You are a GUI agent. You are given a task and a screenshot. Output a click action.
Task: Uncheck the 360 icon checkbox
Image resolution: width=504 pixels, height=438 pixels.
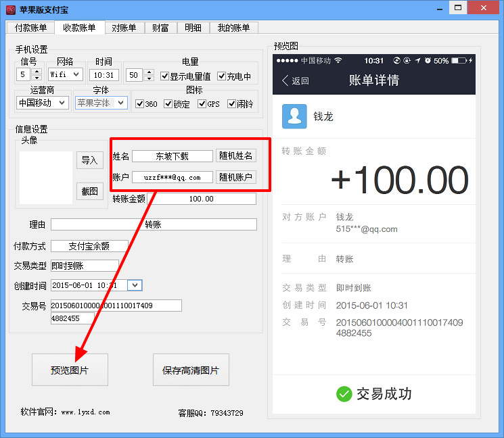(x=139, y=103)
